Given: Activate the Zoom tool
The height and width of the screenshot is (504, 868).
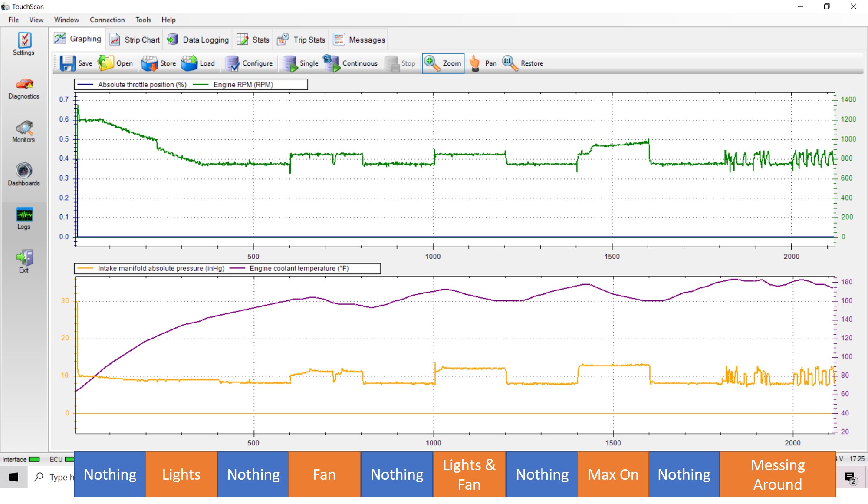Looking at the screenshot, I should [443, 63].
